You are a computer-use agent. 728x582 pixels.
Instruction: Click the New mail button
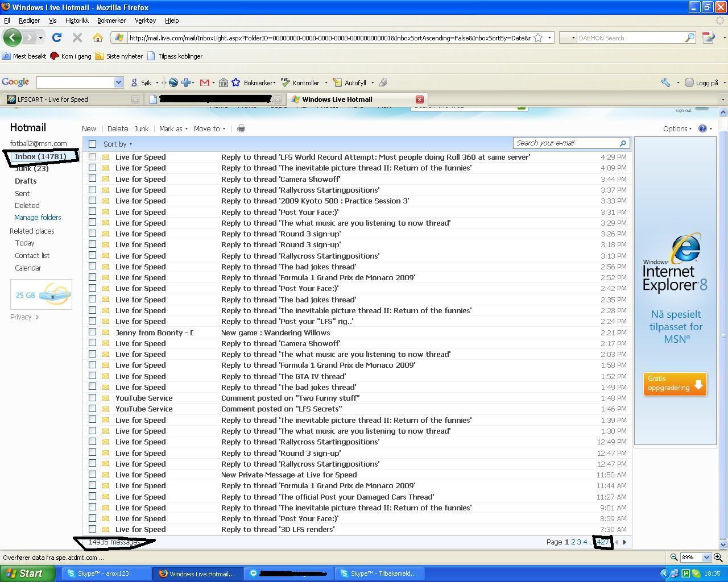coord(89,128)
